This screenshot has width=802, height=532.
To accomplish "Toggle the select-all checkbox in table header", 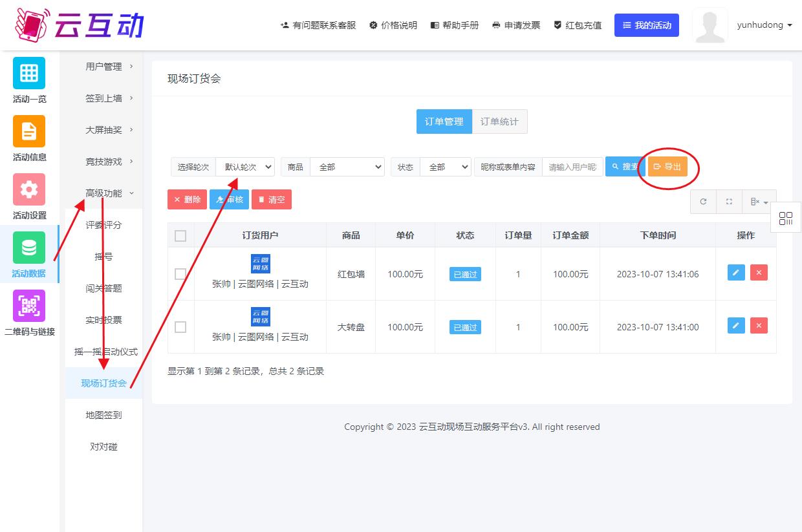I will point(180,236).
